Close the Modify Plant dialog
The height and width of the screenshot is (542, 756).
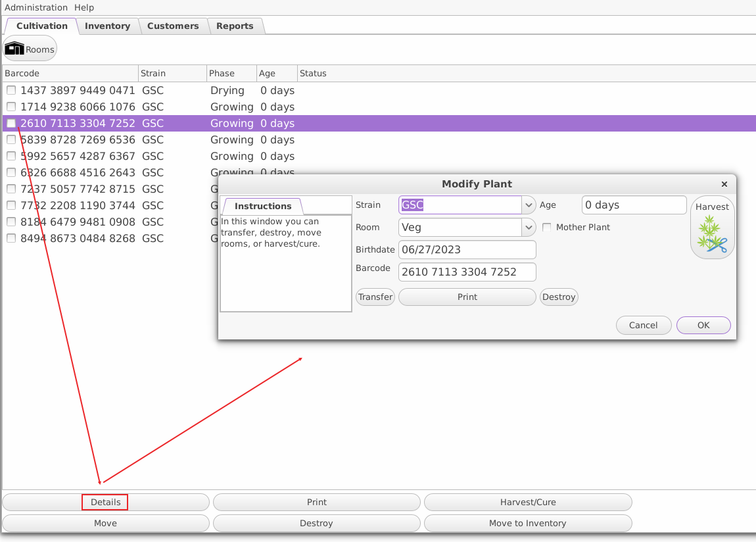tap(724, 184)
